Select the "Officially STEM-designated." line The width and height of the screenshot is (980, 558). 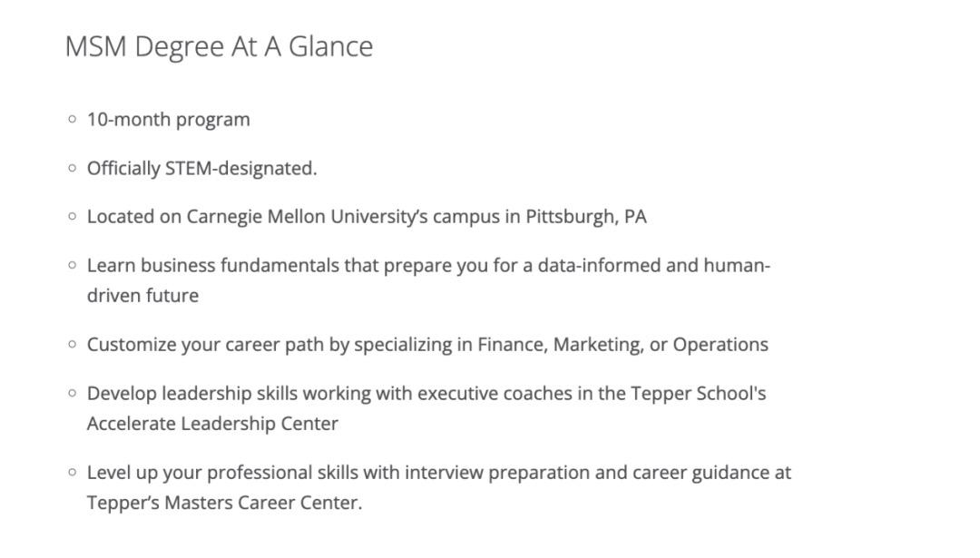click(201, 169)
